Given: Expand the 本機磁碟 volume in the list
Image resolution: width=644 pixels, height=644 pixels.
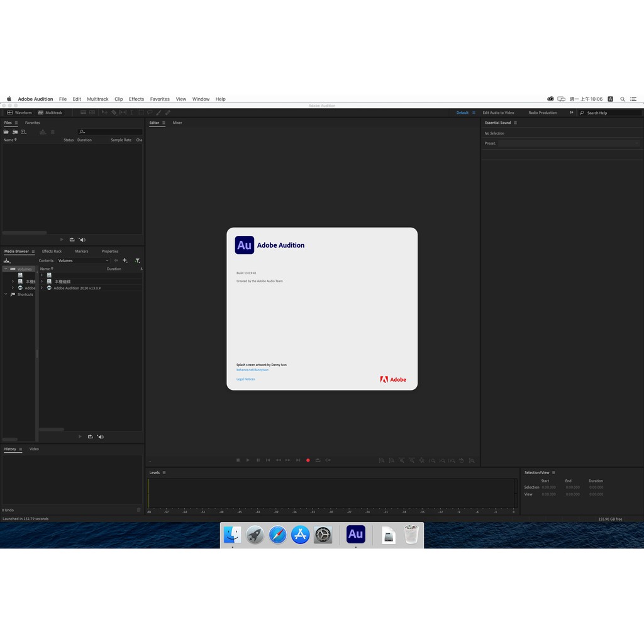Looking at the screenshot, I should 42,282.
